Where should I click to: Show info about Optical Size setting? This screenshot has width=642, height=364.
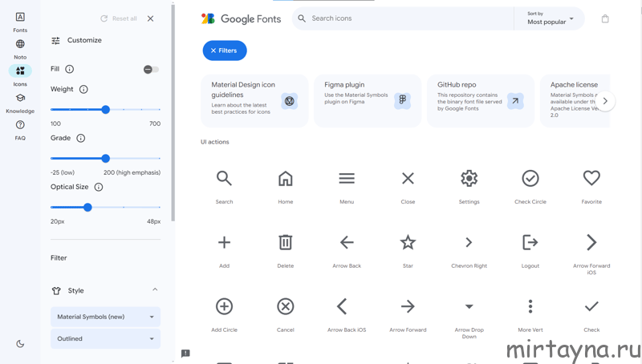99,187
